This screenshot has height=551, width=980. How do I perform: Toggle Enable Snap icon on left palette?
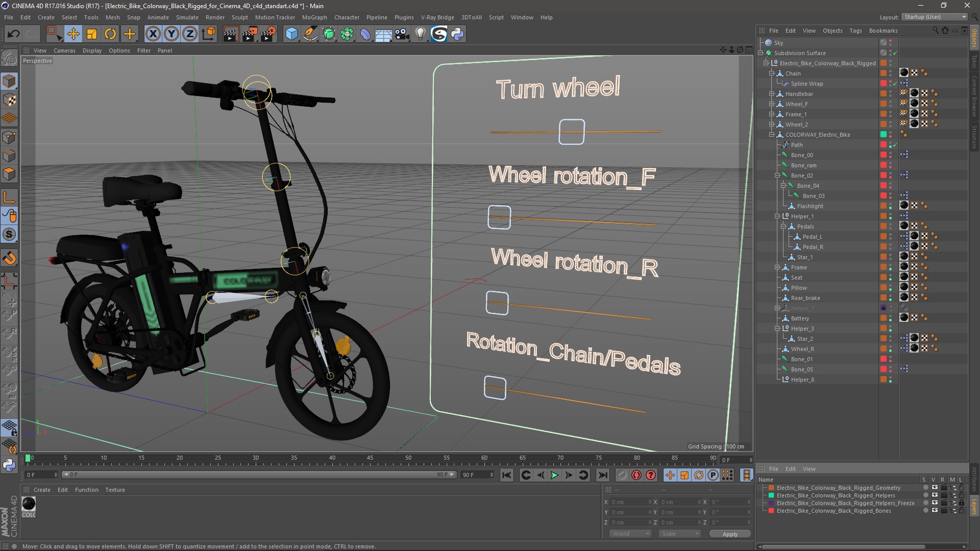tap(9, 235)
